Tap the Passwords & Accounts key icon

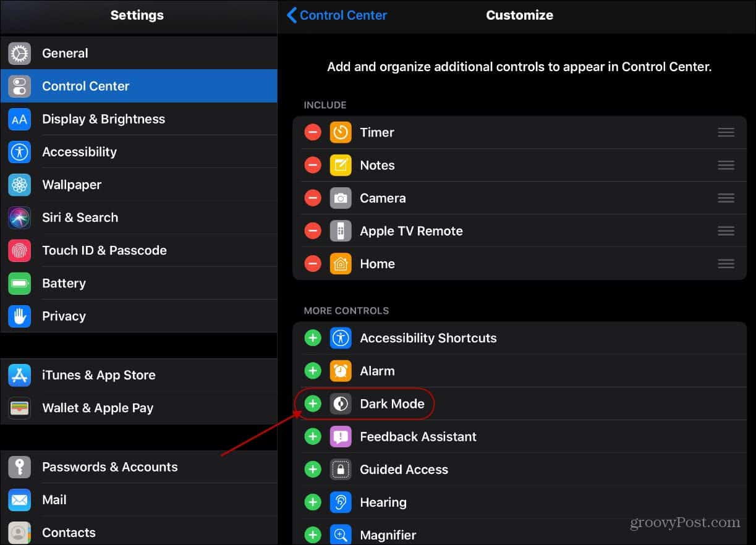point(19,467)
